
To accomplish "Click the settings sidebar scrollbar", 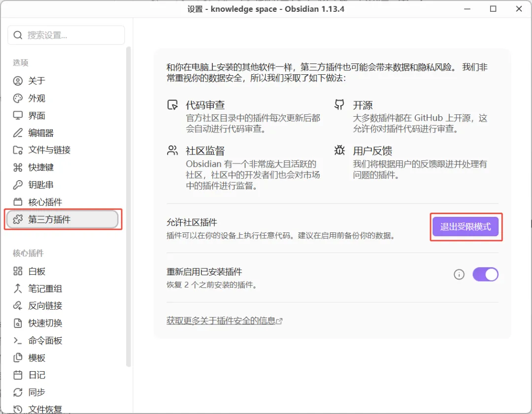I will 128,207.
